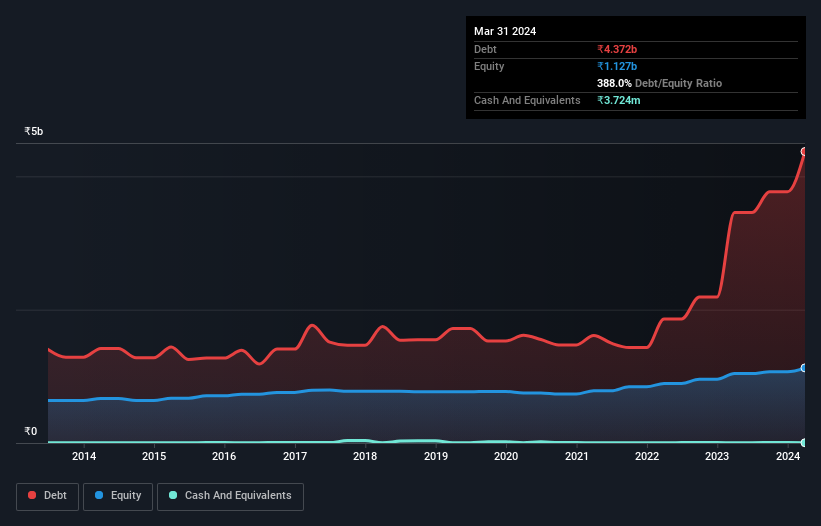This screenshot has width=821, height=526.
Task: Select the 2021 x-axis label
Action: coord(576,456)
